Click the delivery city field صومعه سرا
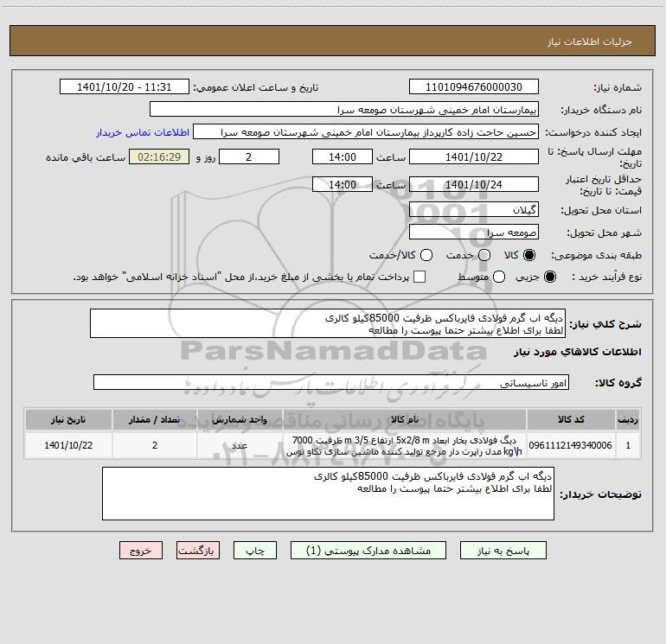 (474, 232)
